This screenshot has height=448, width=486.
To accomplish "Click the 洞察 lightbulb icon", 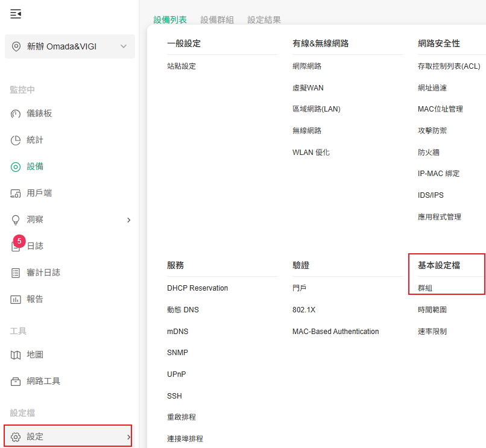I will pos(16,220).
